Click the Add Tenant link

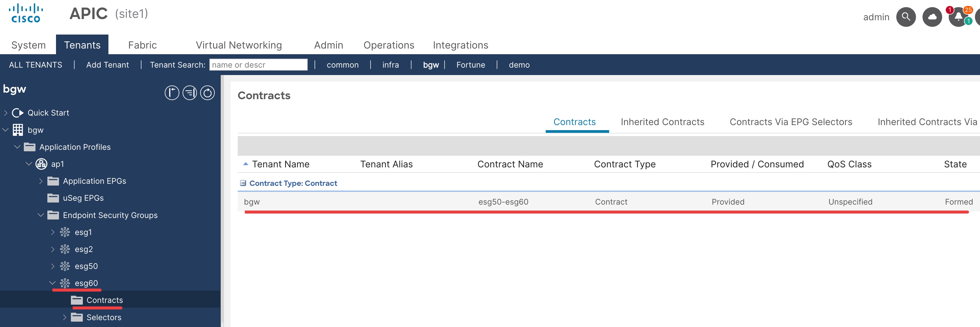pyautogui.click(x=107, y=65)
